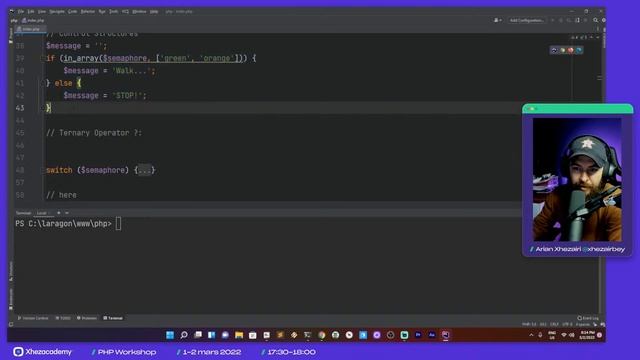Image resolution: width=640 pixels, height=360 pixels.
Task: Click the file encoding status bar entry
Action: point(567,324)
